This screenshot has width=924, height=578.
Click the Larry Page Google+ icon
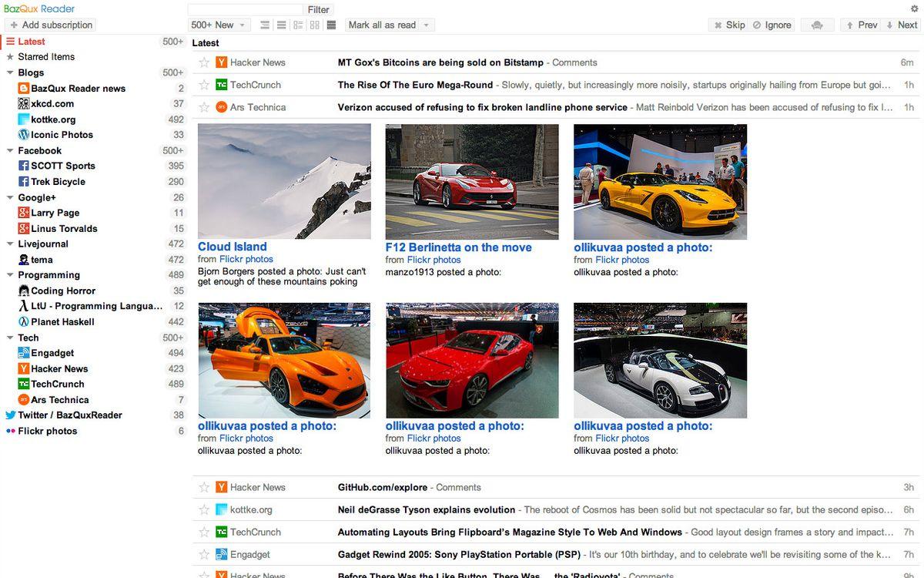(24, 213)
